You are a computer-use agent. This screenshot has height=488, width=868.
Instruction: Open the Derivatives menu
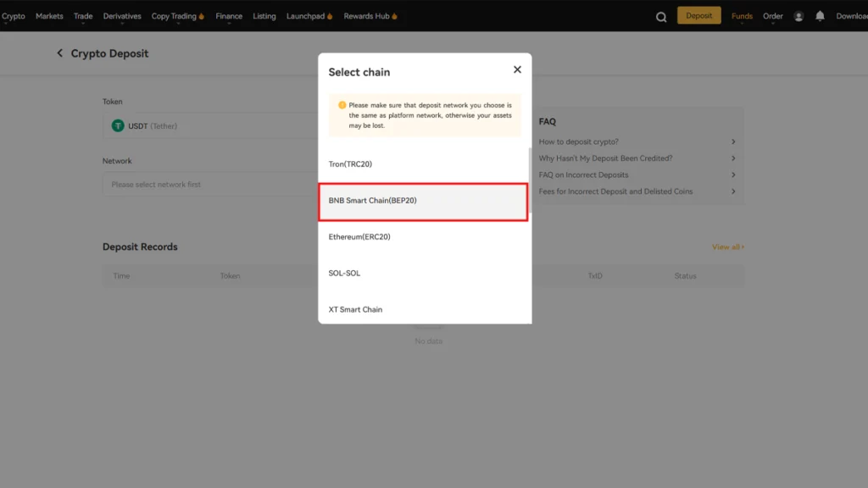pos(122,16)
